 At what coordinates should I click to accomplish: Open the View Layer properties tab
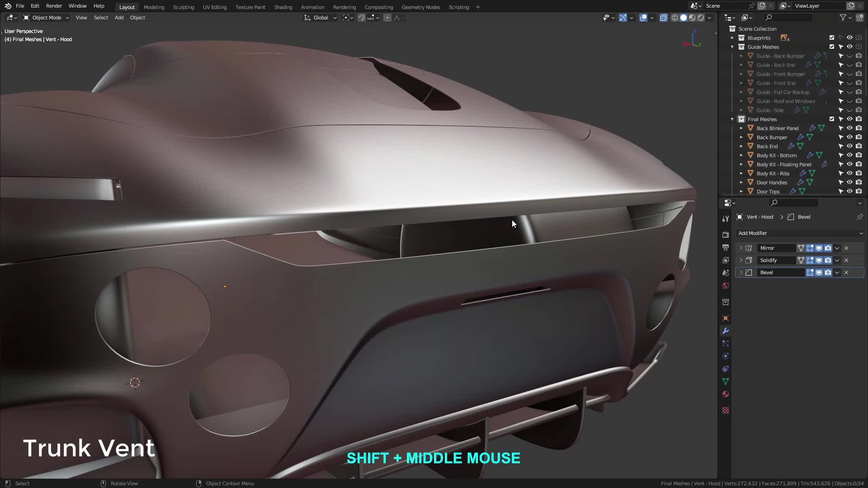(x=726, y=260)
